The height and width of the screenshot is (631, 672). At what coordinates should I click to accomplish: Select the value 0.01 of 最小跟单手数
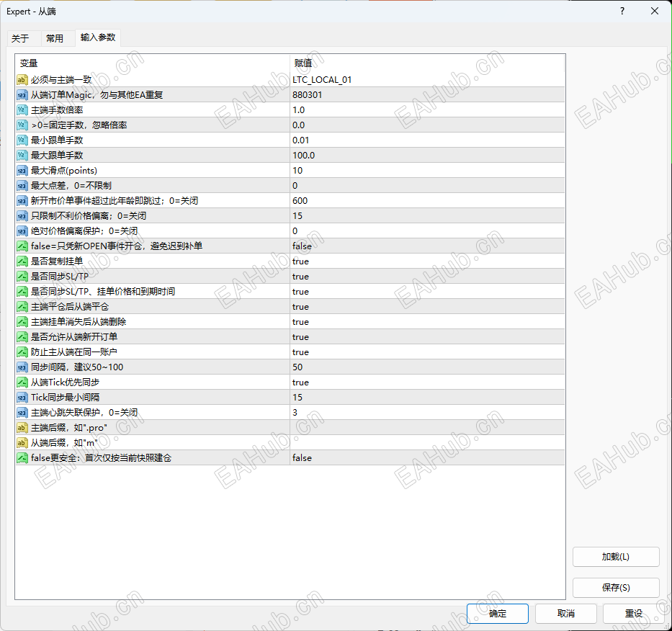427,140
